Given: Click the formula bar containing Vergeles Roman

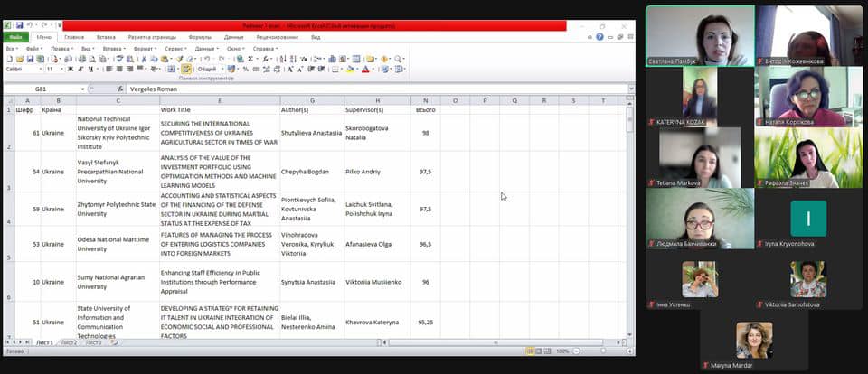Looking at the screenshot, I should click(376, 89).
